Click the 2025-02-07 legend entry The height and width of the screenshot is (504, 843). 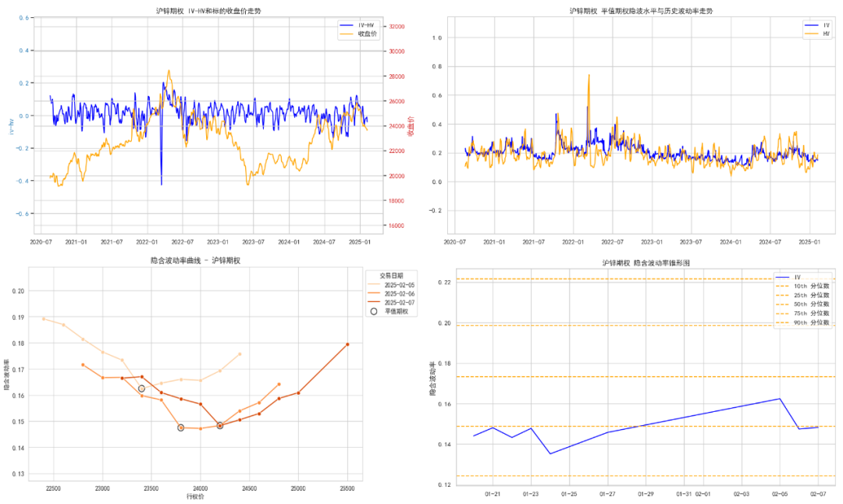(x=398, y=302)
